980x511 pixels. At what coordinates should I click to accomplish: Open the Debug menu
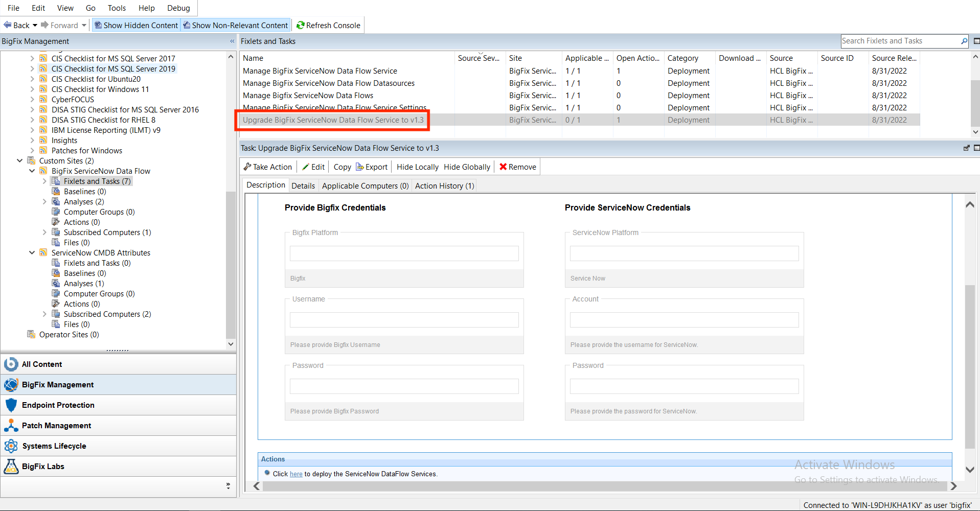pyautogui.click(x=178, y=8)
